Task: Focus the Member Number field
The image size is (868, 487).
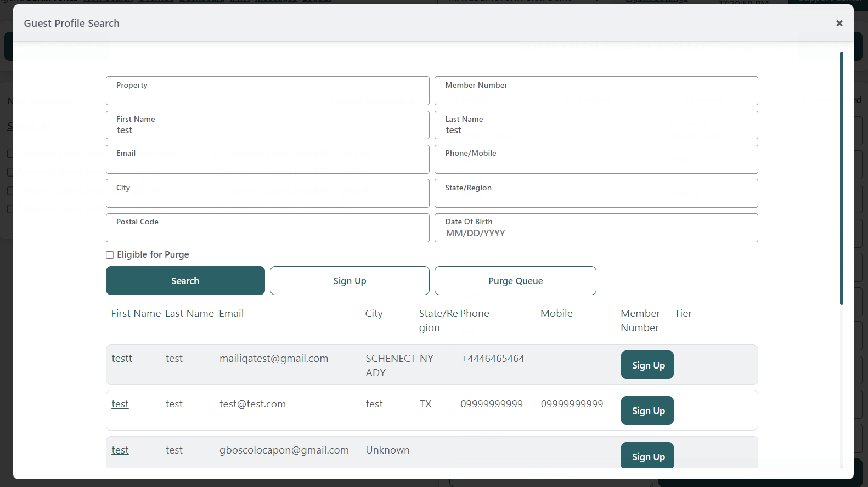Action: [x=596, y=90]
